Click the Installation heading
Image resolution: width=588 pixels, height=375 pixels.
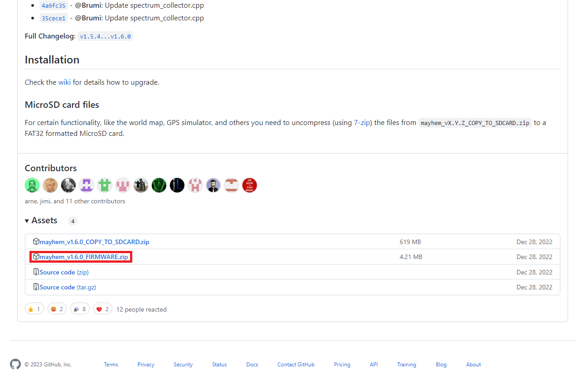coord(52,60)
